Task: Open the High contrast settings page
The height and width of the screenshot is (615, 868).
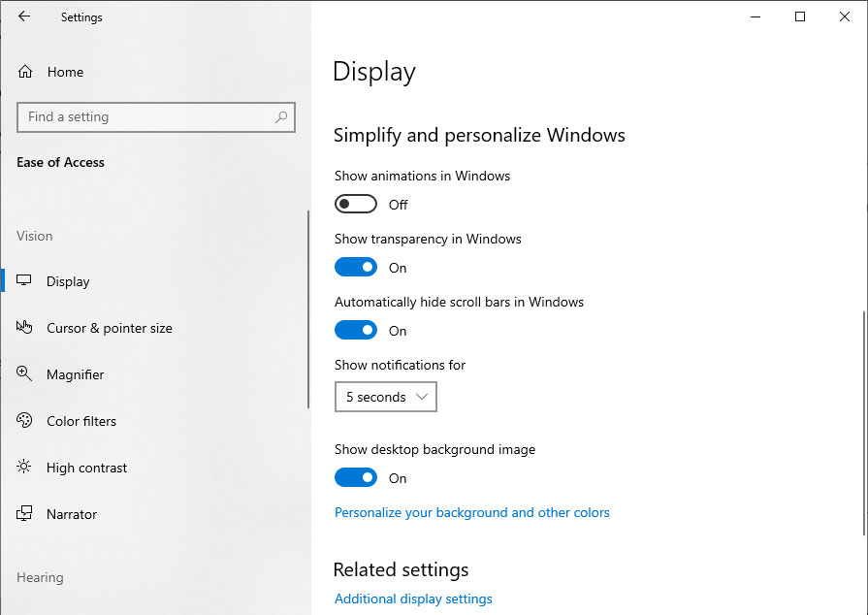Action: coord(86,468)
